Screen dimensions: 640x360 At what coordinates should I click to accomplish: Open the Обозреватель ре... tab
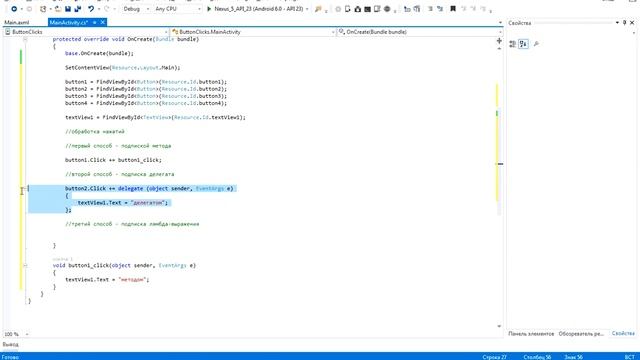point(581,333)
